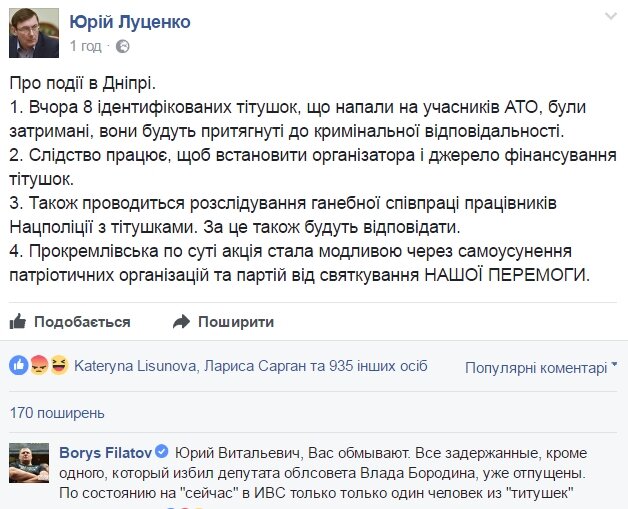Open Borys Filatov commenter avatar
Screen dimensions: 628x509
[29, 463]
